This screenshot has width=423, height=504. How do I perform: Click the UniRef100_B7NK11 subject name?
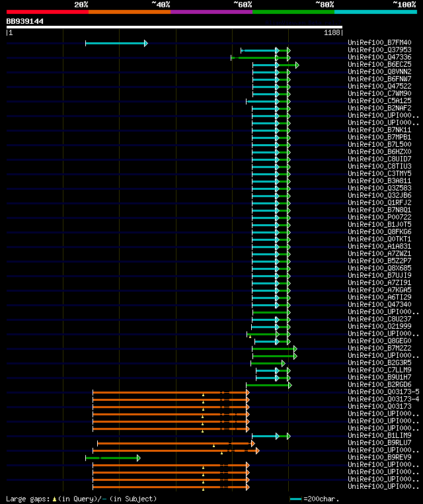click(379, 130)
